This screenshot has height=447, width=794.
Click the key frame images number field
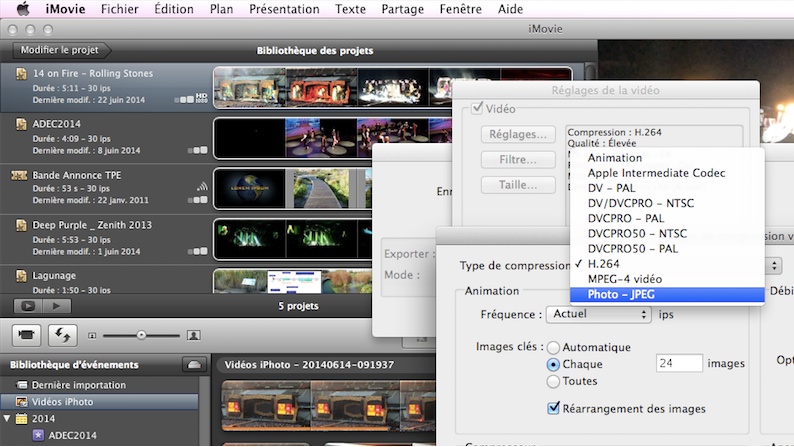click(679, 363)
